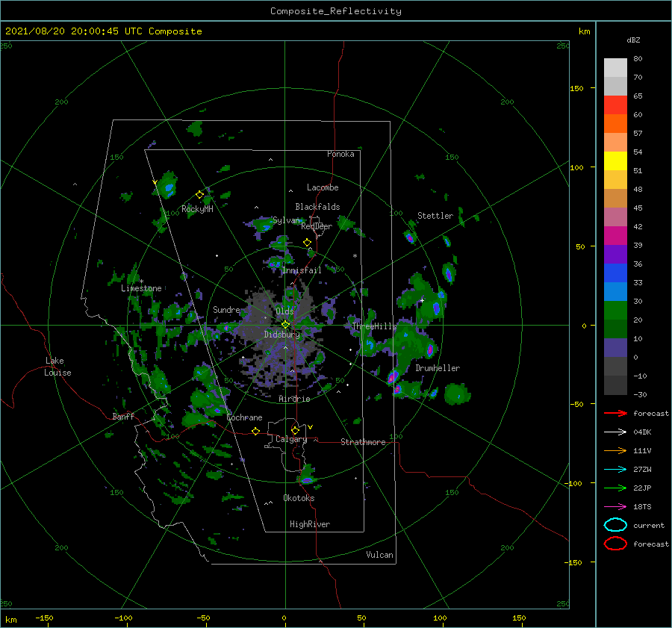The width and height of the screenshot is (672, 628).
Task: Click the Sundre town label
Action: click(x=226, y=309)
